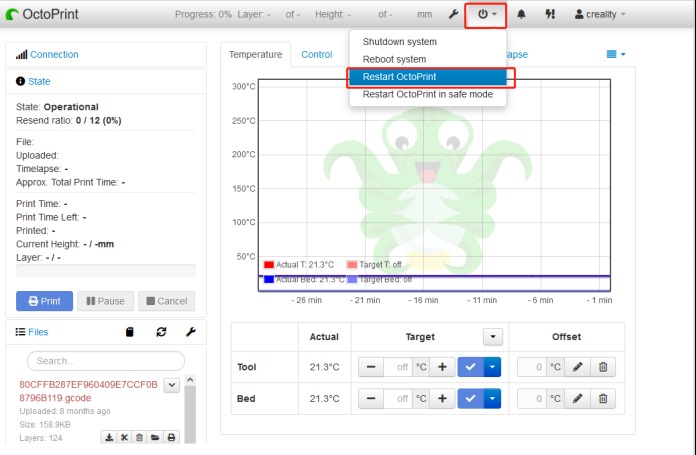
Task: Expand the Connection panel
Action: click(x=54, y=55)
